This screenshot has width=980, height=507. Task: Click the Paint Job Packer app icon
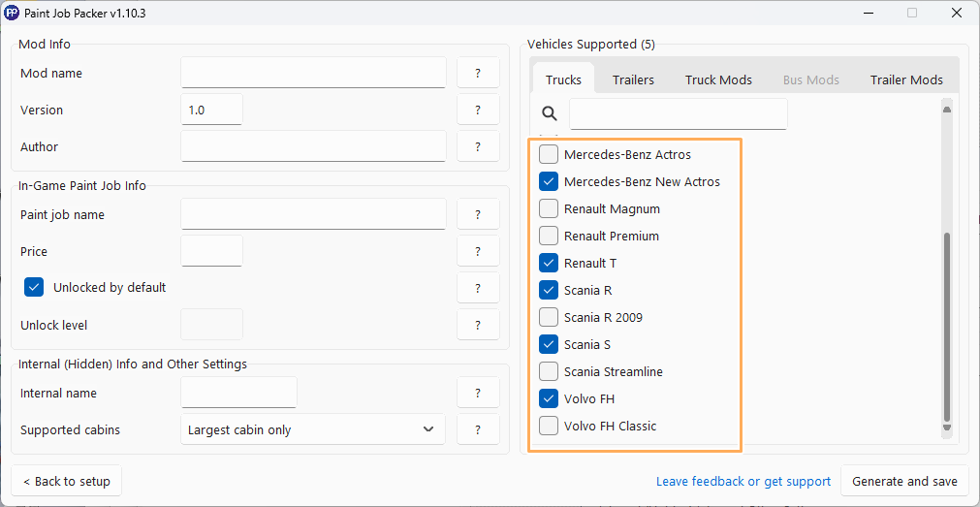pyautogui.click(x=12, y=14)
